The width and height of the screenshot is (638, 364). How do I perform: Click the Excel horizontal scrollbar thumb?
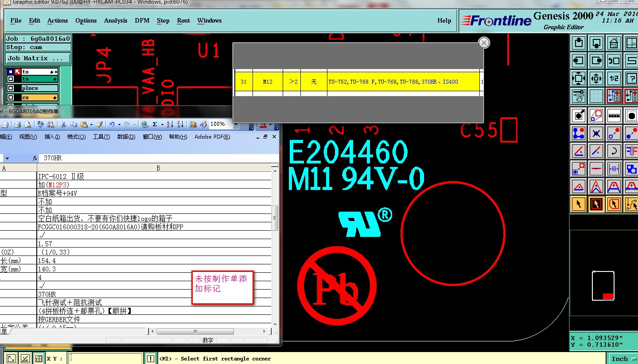pos(195,331)
